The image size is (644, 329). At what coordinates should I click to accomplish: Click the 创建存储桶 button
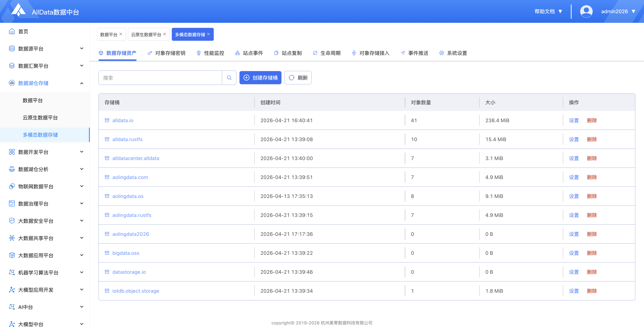(x=260, y=78)
